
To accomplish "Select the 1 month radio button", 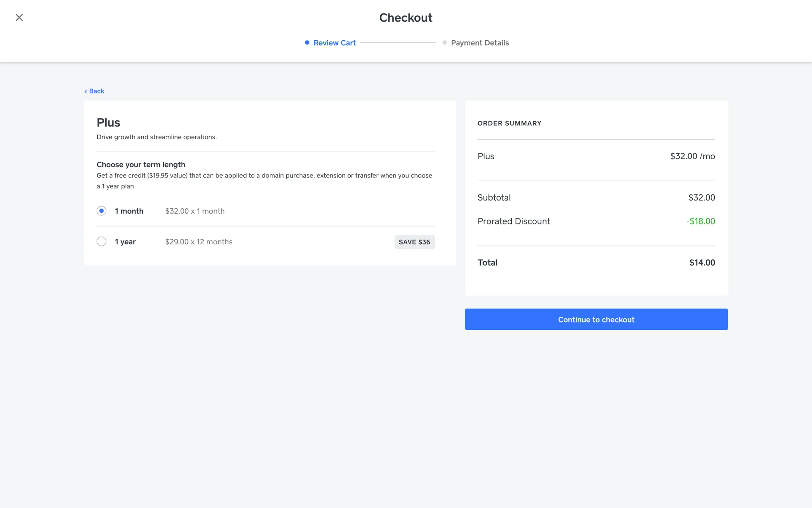I will point(101,211).
